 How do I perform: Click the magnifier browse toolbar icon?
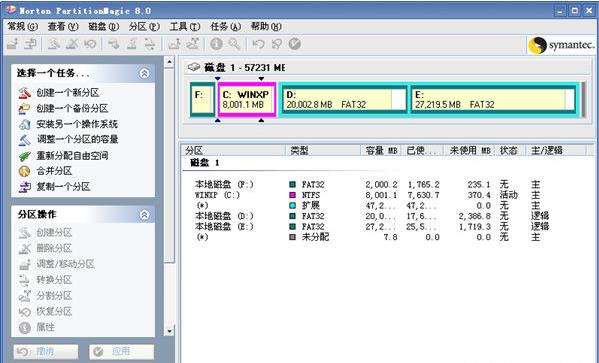pos(234,44)
